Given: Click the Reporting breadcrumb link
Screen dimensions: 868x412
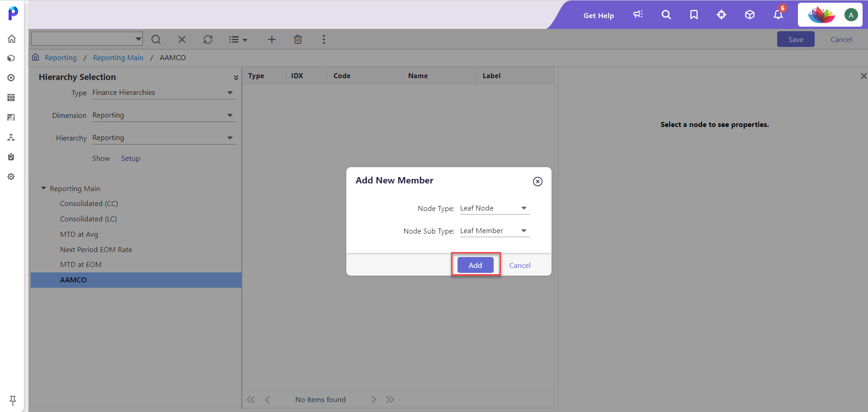Looking at the screenshot, I should pyautogui.click(x=61, y=58).
